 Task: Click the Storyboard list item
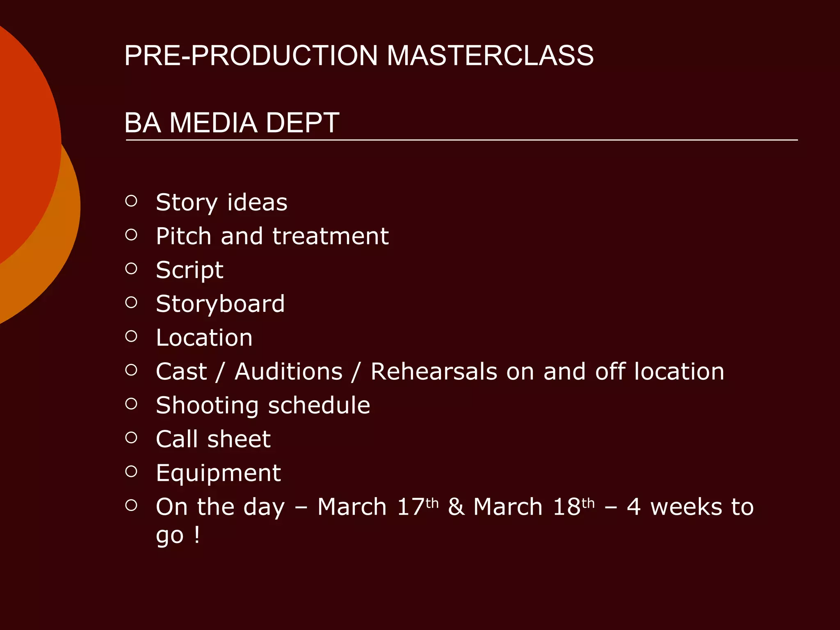(x=220, y=304)
